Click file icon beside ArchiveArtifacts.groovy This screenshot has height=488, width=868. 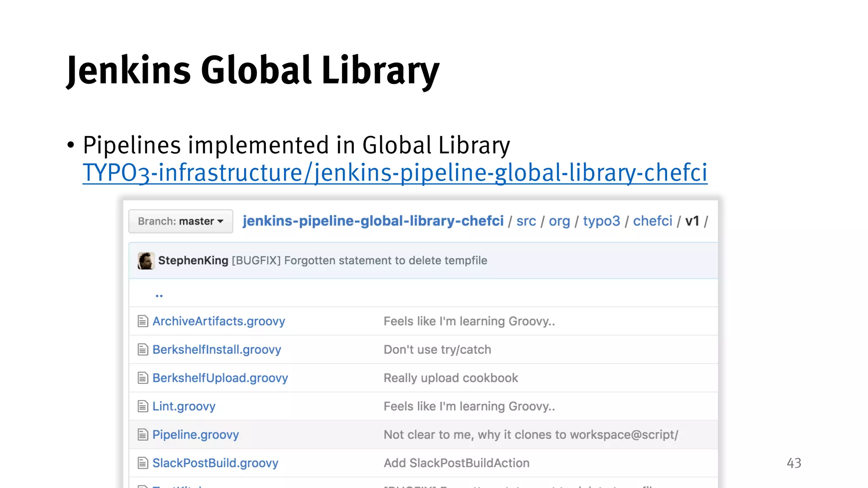tap(143, 322)
